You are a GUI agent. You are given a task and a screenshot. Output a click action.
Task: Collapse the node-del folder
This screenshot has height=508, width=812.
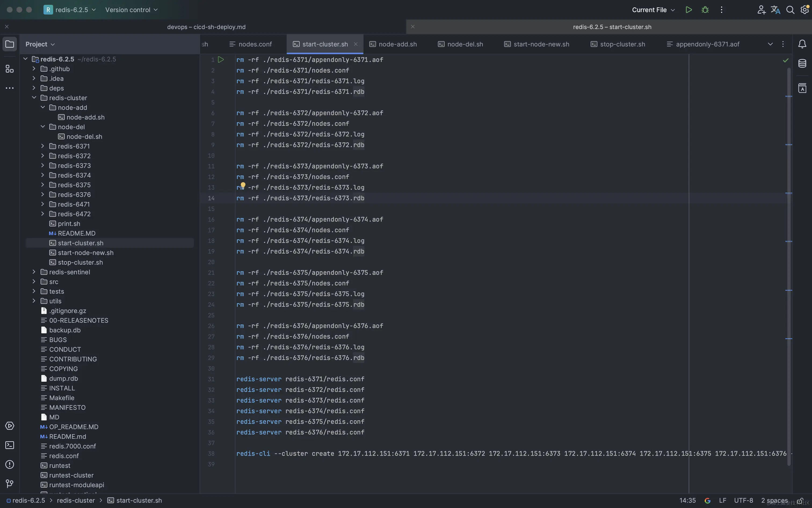43,126
